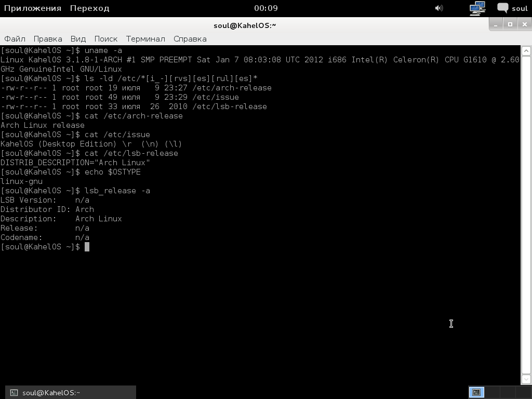
Task: Click the terminal cursor at the last prompt
Action: click(87, 247)
